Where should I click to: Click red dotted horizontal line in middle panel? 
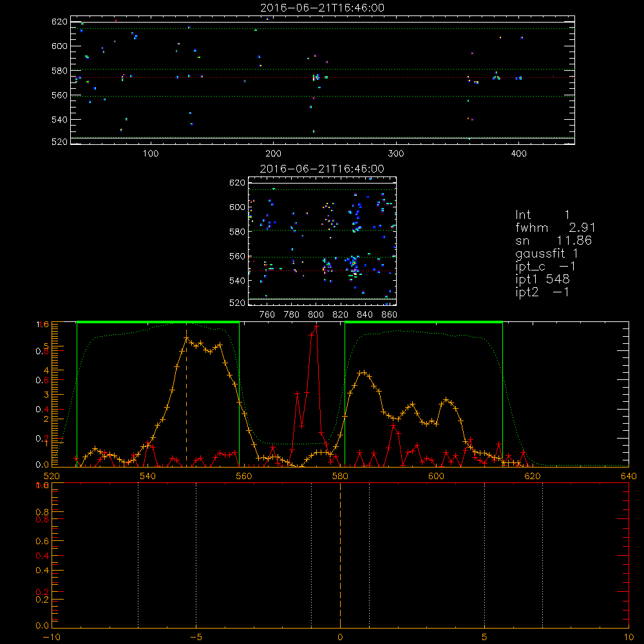click(322, 270)
